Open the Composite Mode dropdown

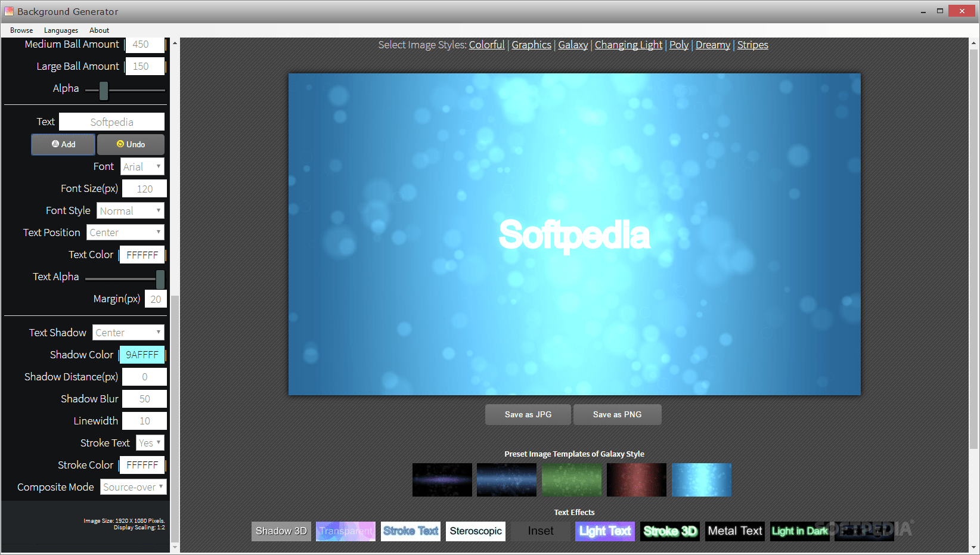click(x=133, y=487)
